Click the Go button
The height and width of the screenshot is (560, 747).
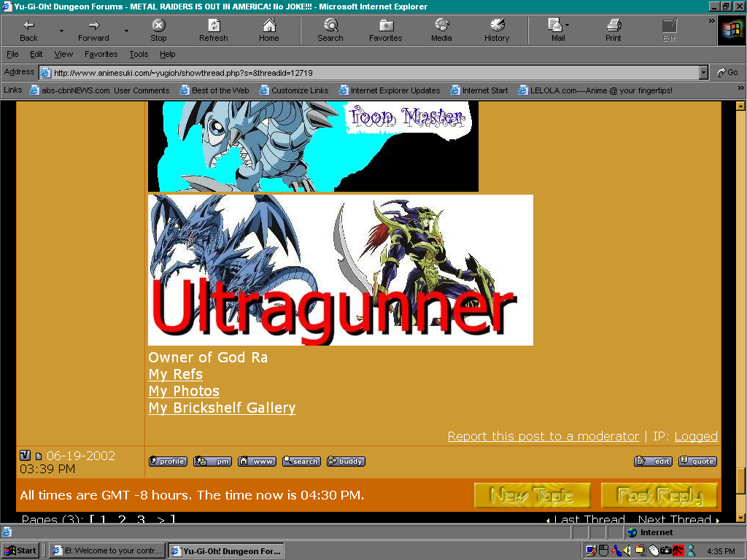tap(727, 72)
